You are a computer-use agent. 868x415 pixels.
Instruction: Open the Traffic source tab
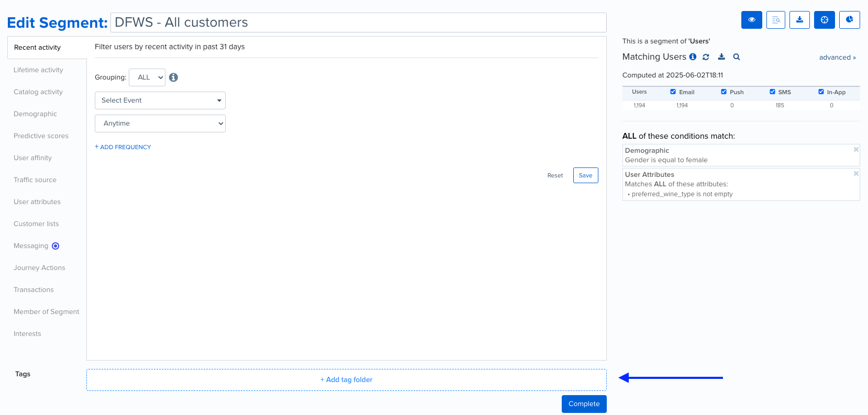[35, 180]
